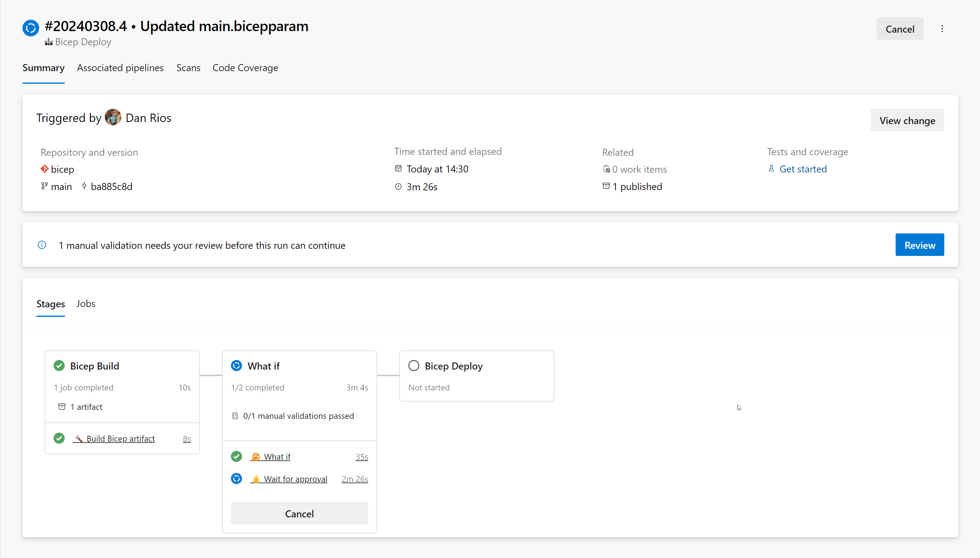Click the blue Review button
Screen dimensions: 980x558
[x=920, y=245]
